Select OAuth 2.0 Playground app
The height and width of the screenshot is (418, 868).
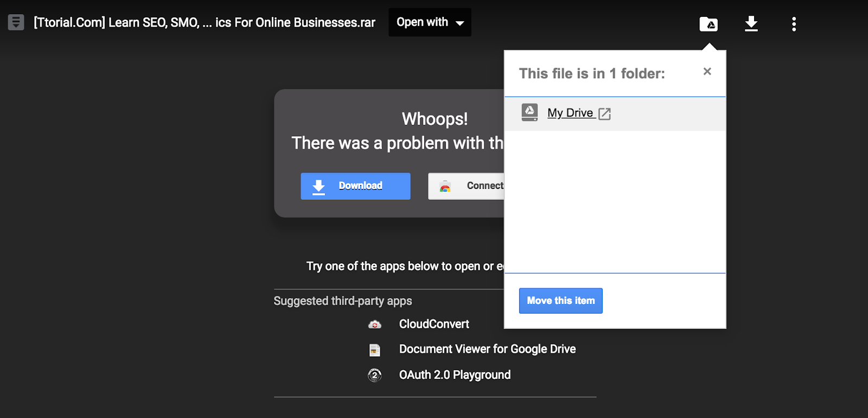coord(455,375)
